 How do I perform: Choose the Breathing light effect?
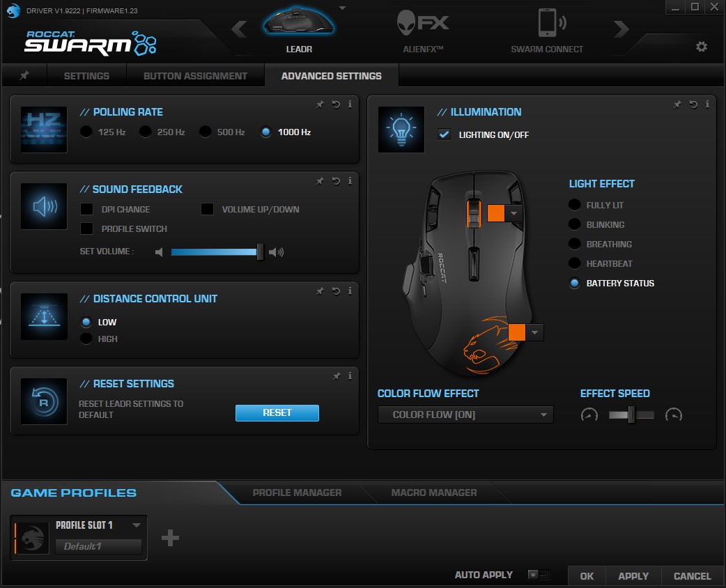coord(575,244)
